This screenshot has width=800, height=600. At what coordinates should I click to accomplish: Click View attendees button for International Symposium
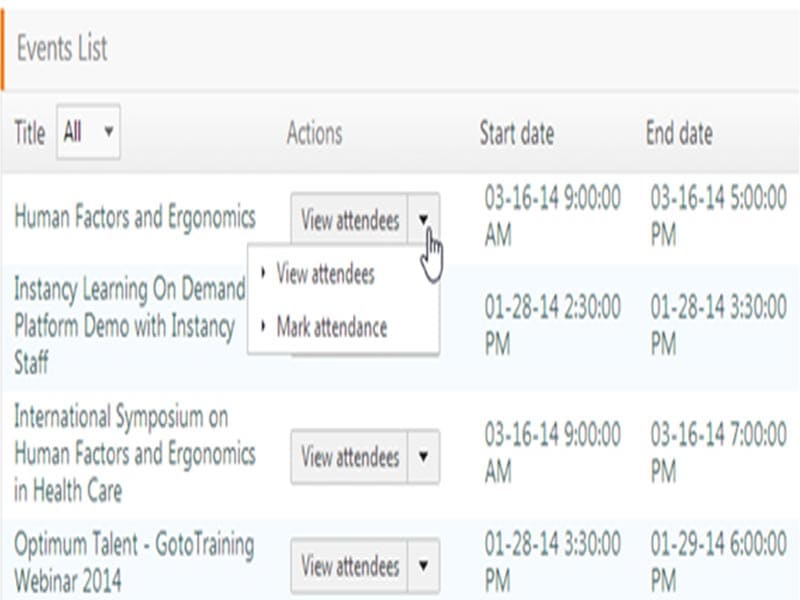point(350,457)
